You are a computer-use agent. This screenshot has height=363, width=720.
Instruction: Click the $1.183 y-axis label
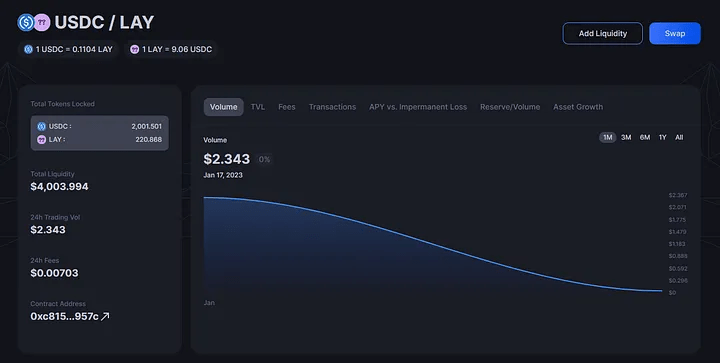(x=677, y=244)
